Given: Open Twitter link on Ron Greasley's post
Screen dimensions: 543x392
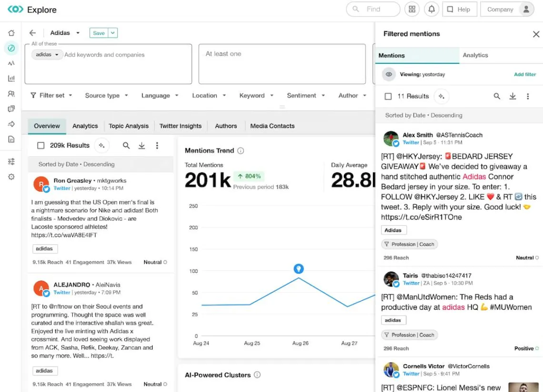Looking at the screenshot, I should pos(62,189).
